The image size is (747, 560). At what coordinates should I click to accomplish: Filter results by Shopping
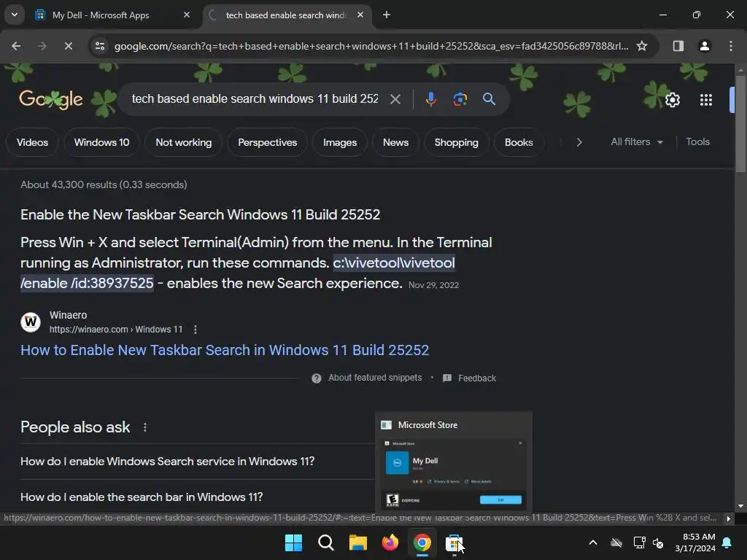pyautogui.click(x=456, y=142)
